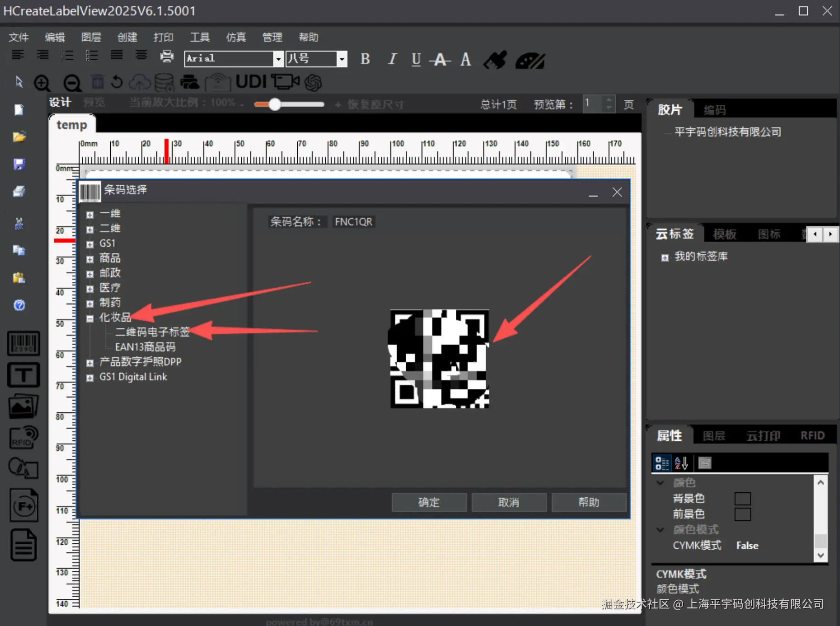Toggle bold formatting

pyautogui.click(x=365, y=59)
